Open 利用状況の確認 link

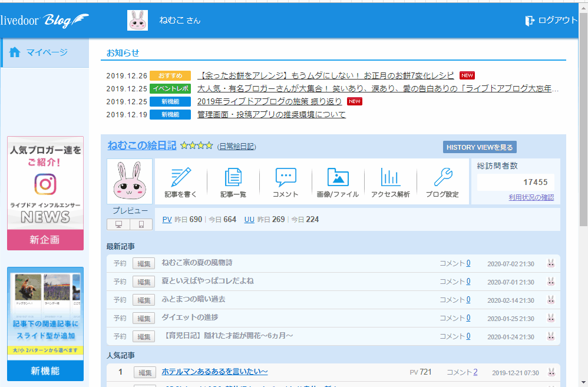click(531, 197)
